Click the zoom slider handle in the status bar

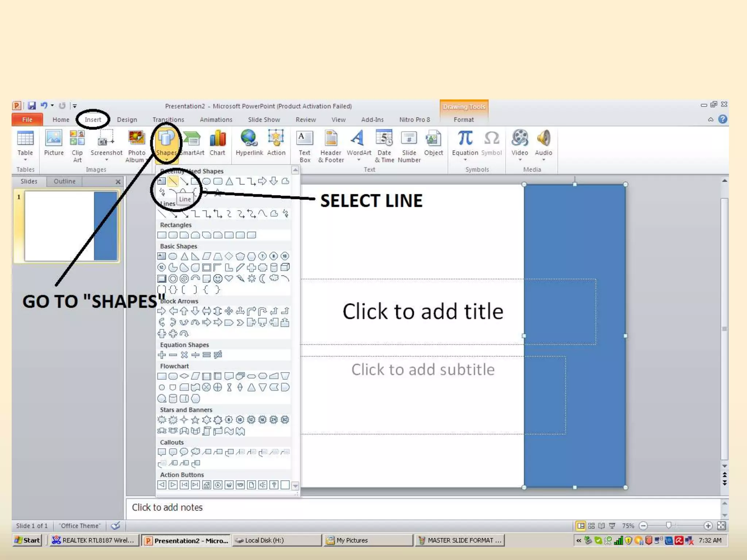pyautogui.click(x=668, y=525)
